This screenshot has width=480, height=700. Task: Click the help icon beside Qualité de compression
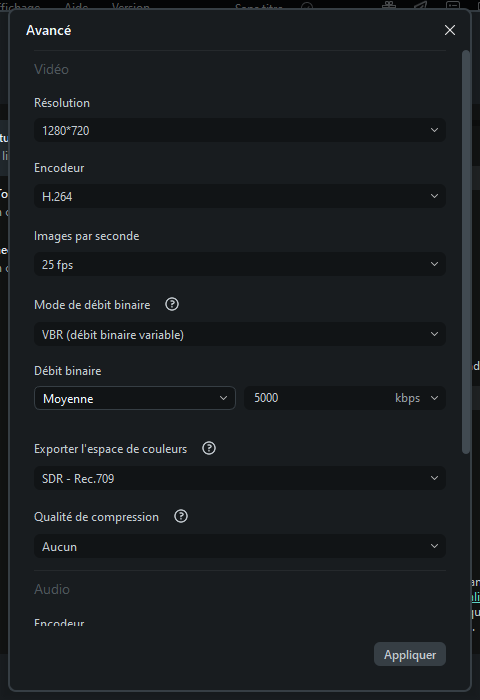click(x=181, y=517)
